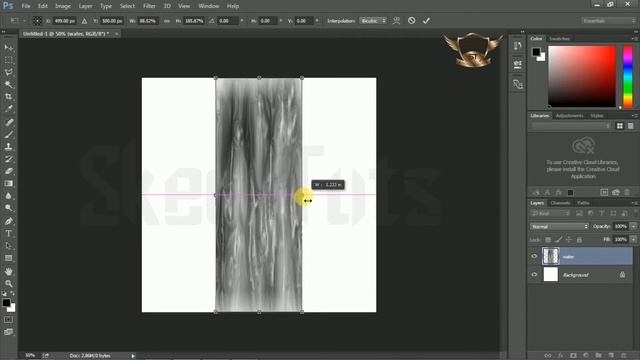
Task: Select the Crop tool
Action: coord(9,97)
